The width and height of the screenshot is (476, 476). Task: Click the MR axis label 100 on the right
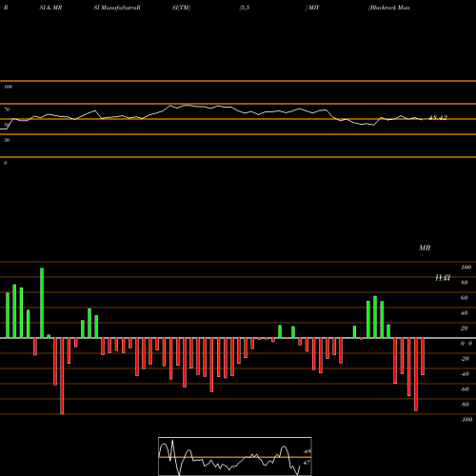pos(466,268)
